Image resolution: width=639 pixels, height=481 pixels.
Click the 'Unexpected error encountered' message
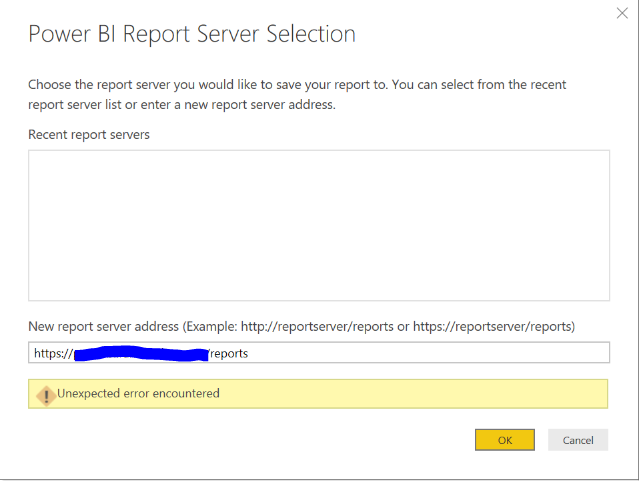[138, 393]
